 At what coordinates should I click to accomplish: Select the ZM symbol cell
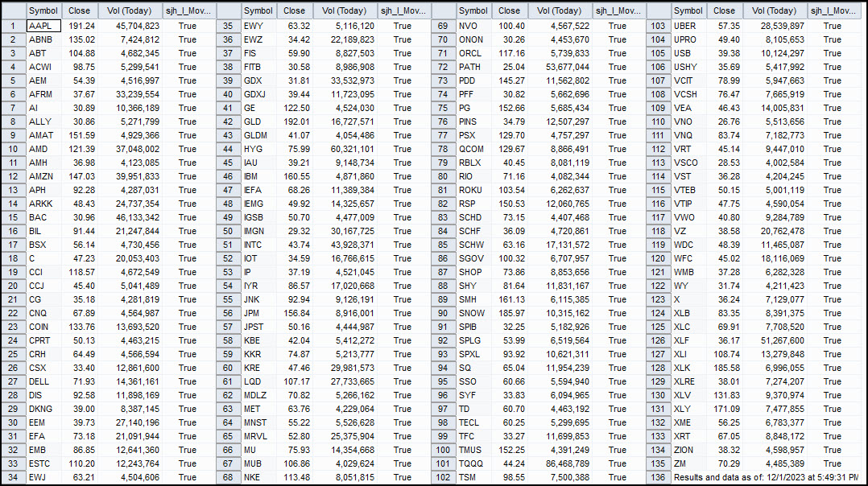coord(688,463)
